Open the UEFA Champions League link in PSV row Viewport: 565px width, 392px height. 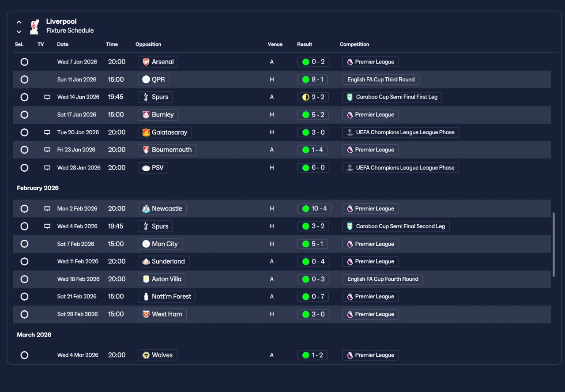coord(400,168)
